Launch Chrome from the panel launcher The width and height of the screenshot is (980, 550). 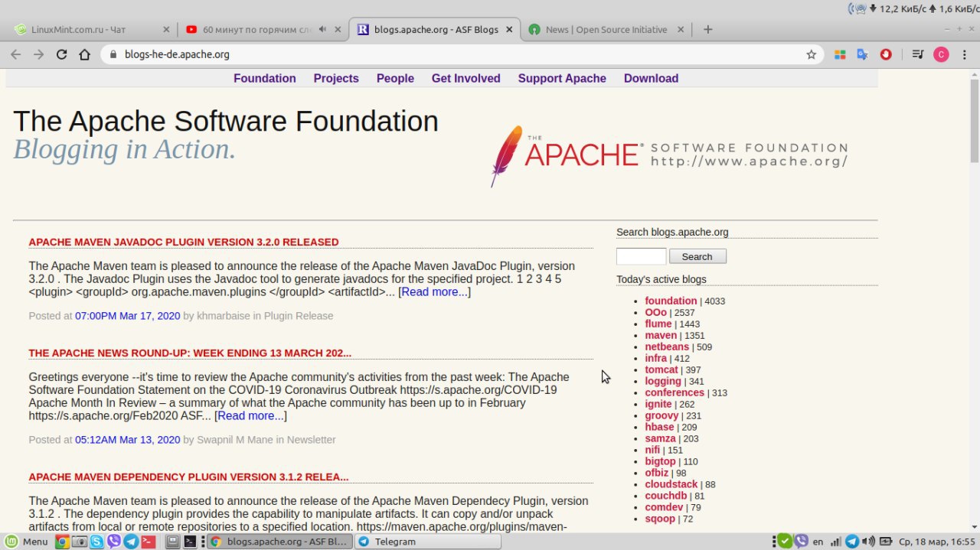click(x=61, y=542)
